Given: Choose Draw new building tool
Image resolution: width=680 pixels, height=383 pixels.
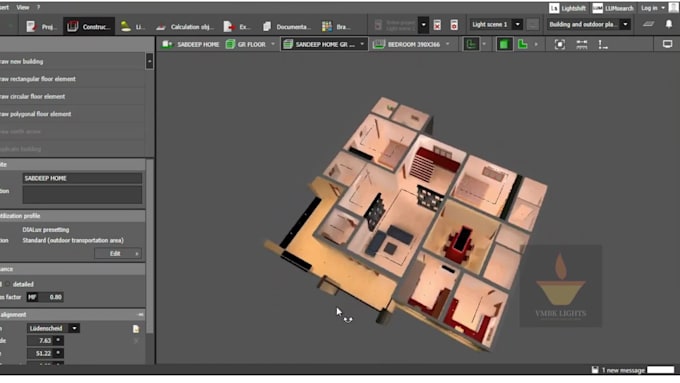Looking at the screenshot, I should point(72,62).
